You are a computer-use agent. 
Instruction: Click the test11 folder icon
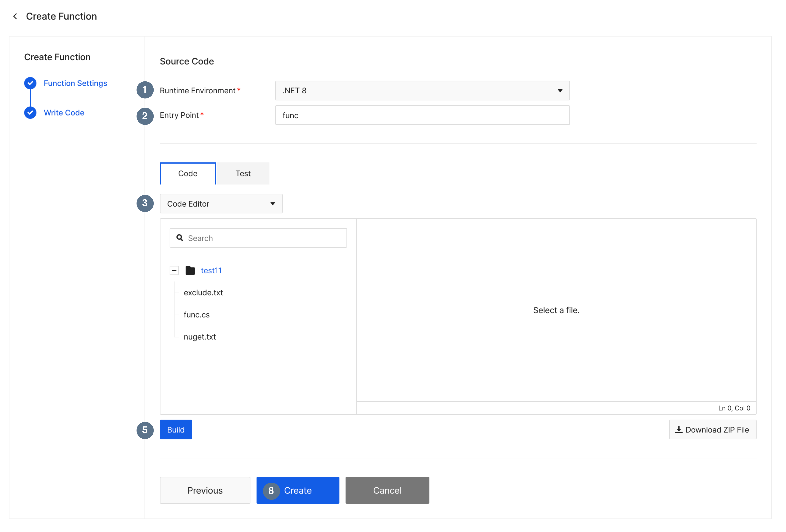pyautogui.click(x=190, y=271)
